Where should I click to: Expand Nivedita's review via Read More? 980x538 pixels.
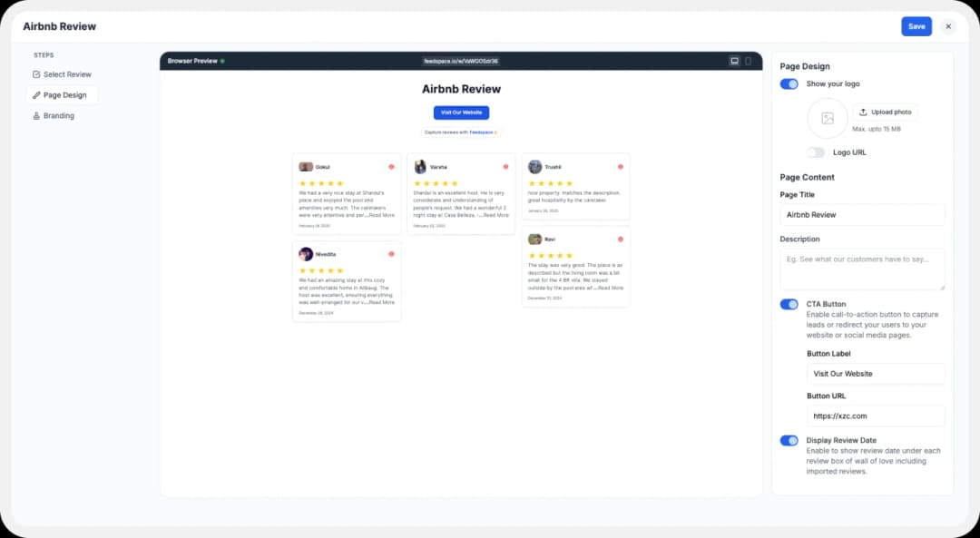(381, 302)
